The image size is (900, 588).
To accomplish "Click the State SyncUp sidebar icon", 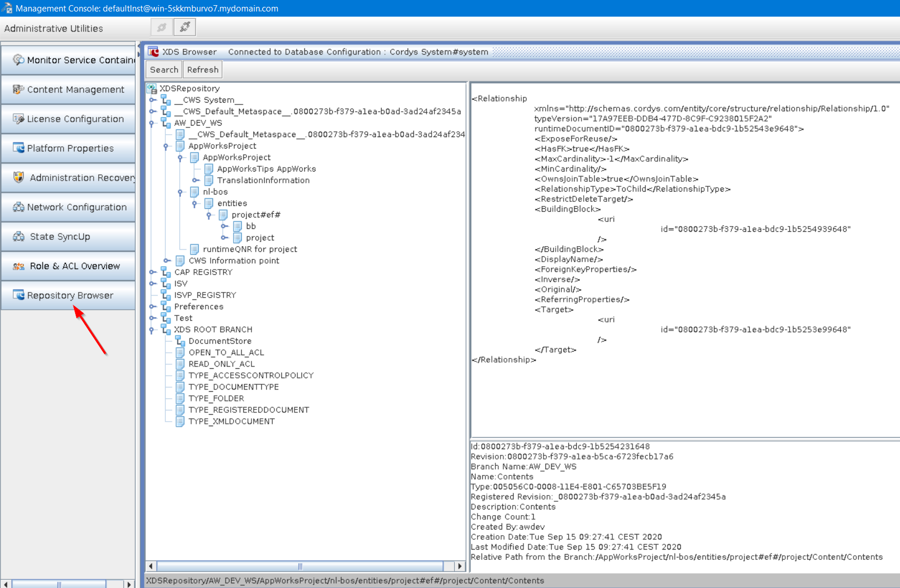I will tap(18, 236).
